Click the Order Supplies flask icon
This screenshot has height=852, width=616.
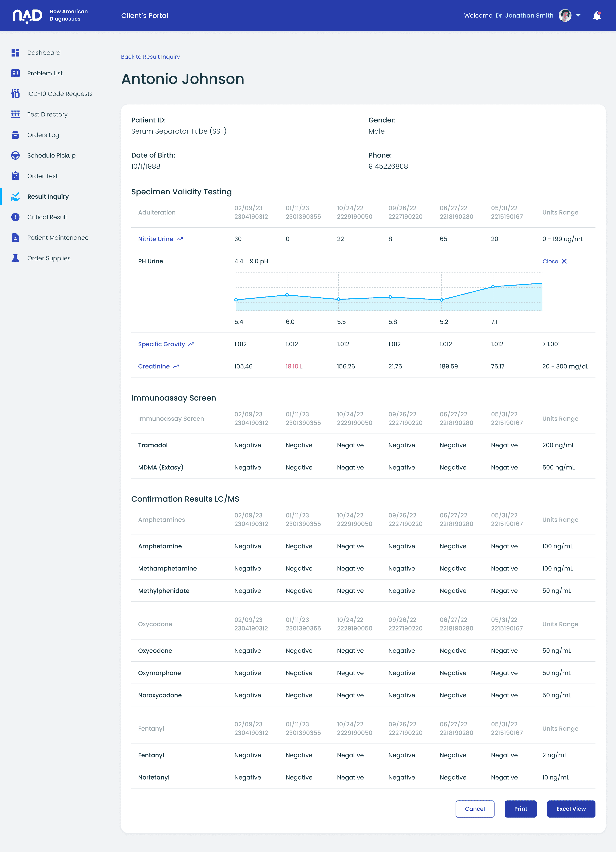pyautogui.click(x=15, y=258)
